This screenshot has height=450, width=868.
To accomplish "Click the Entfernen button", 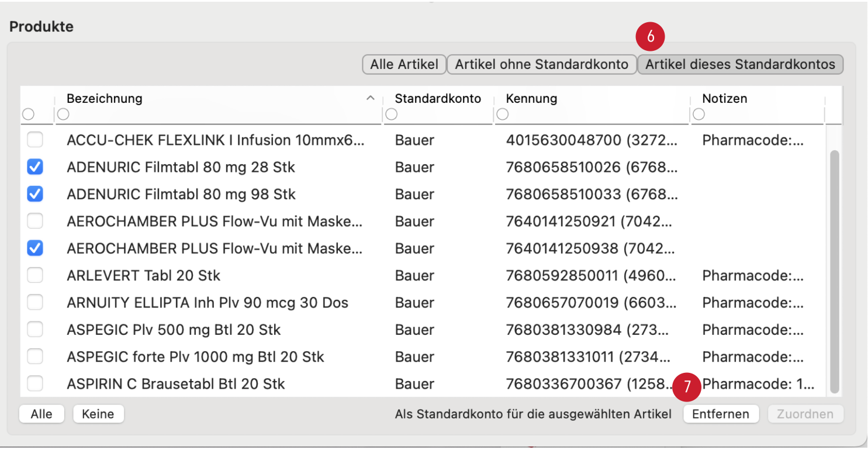I will coord(721,414).
